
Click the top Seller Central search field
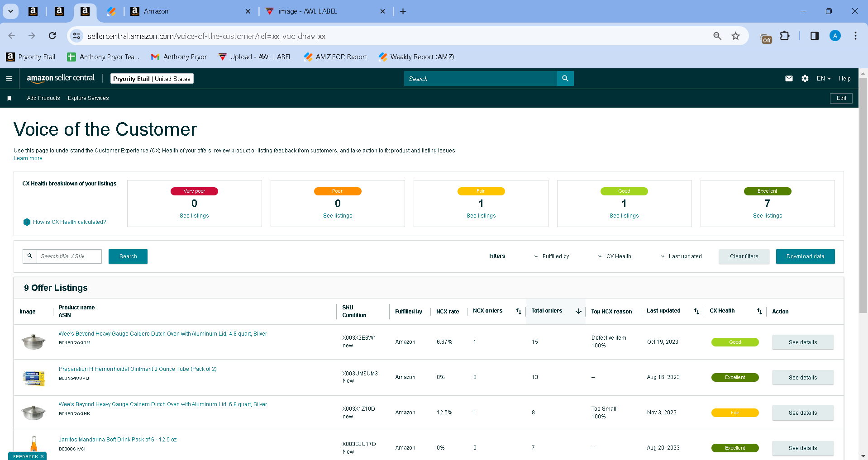(x=481, y=79)
